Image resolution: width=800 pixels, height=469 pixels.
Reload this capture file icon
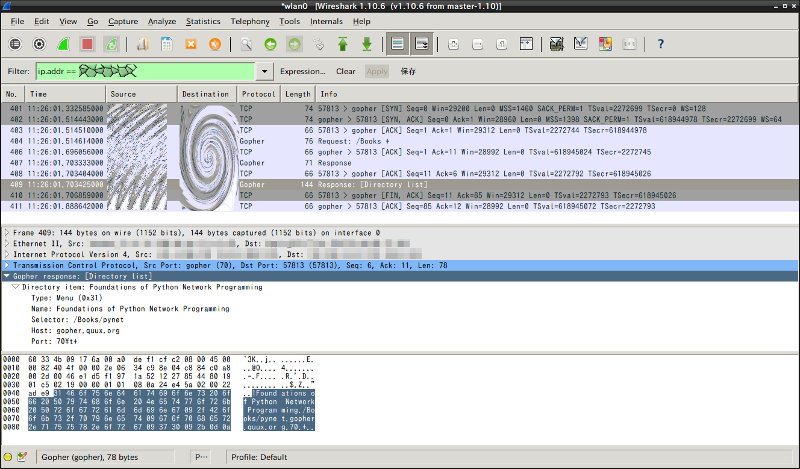215,44
